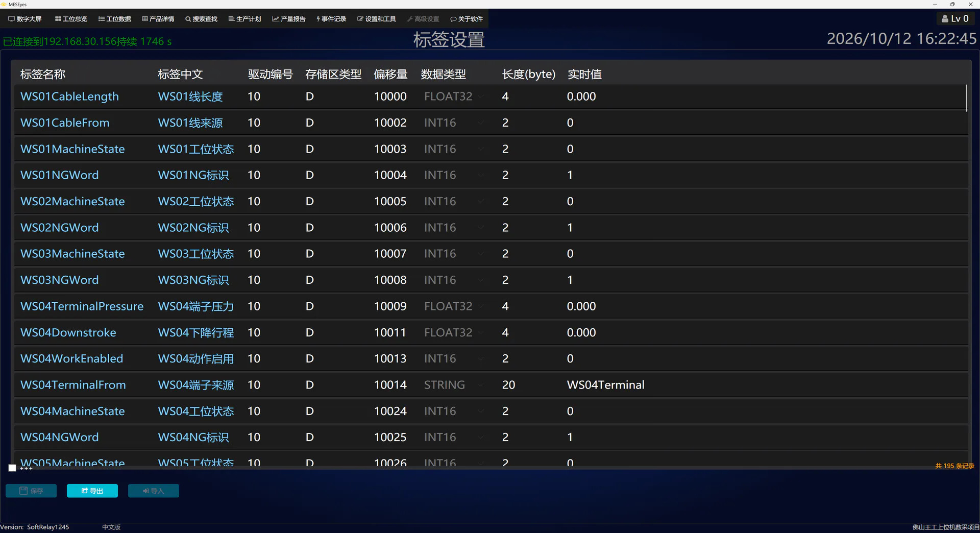Screen dimensions: 980x533
Task: Click the 标签名称 column header
Action: coord(43,75)
